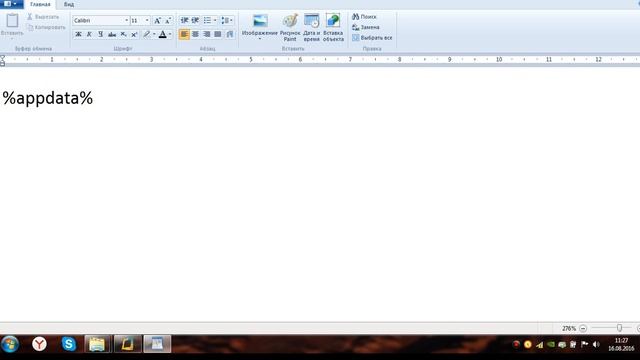This screenshot has height=360, width=640.
Task: Click the decrease indent icon
Action: pyautogui.click(x=184, y=20)
